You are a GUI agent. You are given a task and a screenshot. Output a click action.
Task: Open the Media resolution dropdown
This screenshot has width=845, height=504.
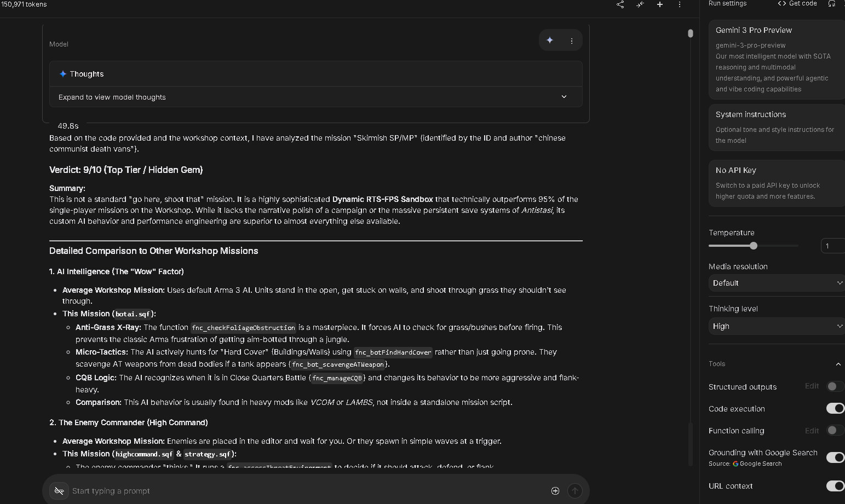coord(777,283)
